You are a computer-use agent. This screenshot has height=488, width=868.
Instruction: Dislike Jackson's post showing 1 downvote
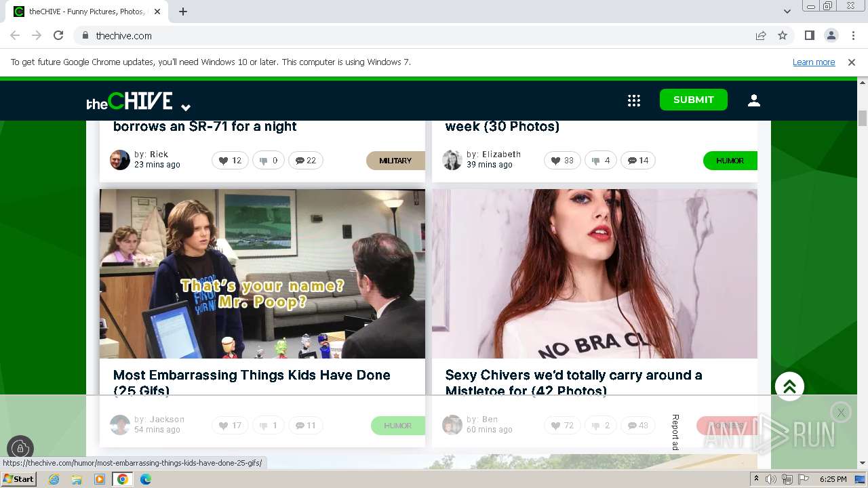tap(269, 426)
